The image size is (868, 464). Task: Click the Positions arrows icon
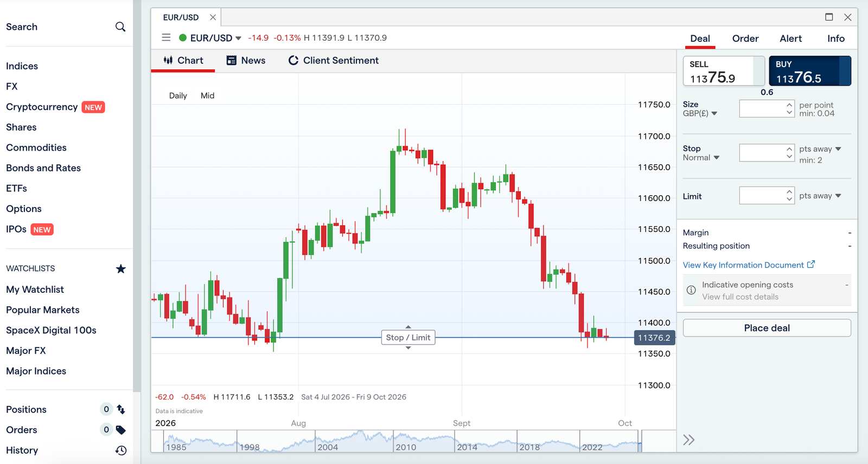(x=121, y=409)
